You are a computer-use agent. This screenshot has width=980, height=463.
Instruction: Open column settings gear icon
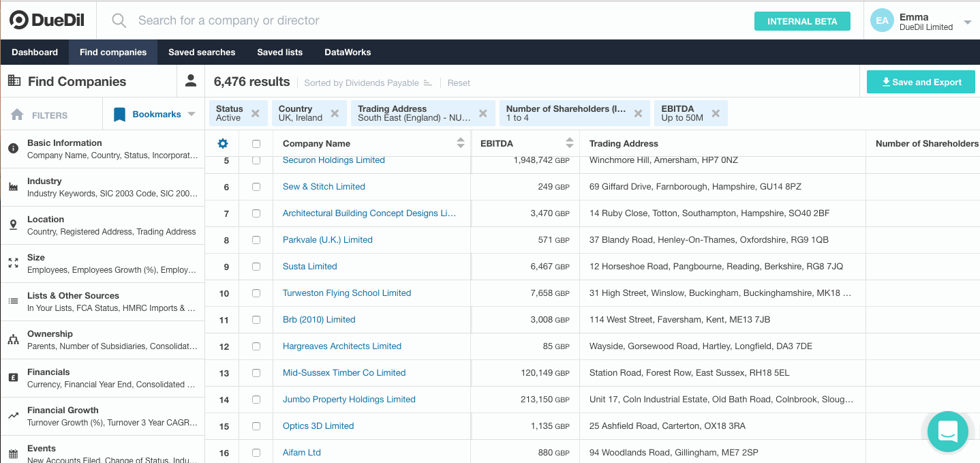(222, 143)
